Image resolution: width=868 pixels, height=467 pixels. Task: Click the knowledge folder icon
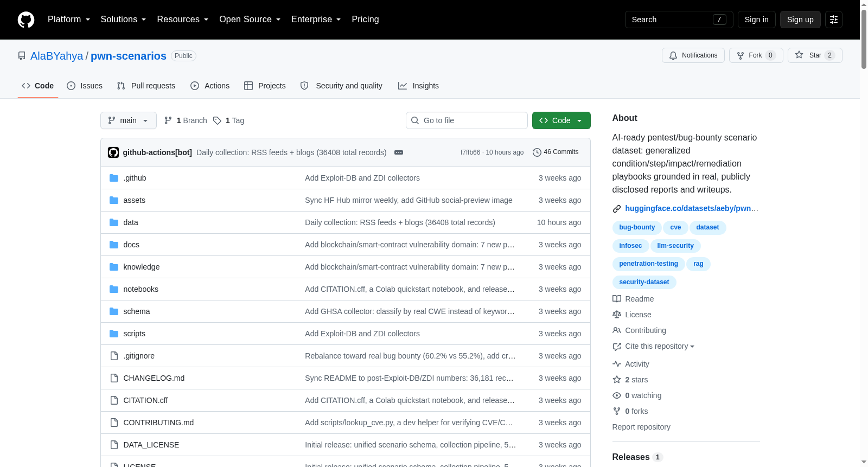click(x=114, y=267)
